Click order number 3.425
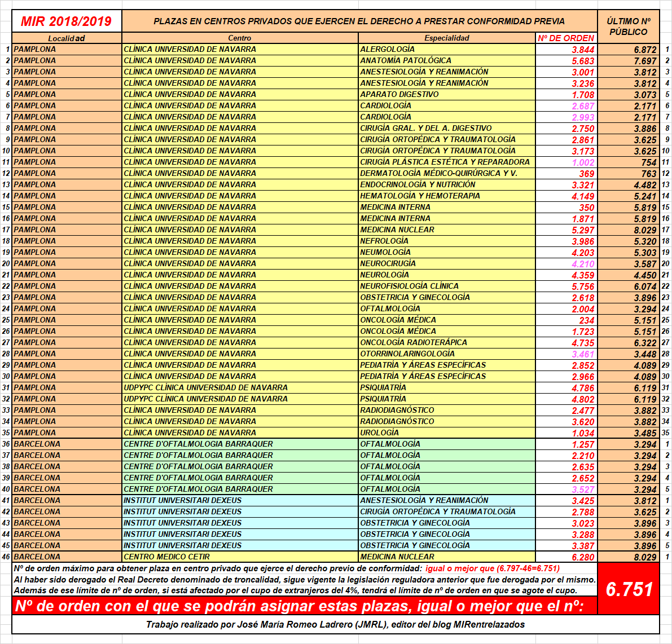 [x=566, y=501]
